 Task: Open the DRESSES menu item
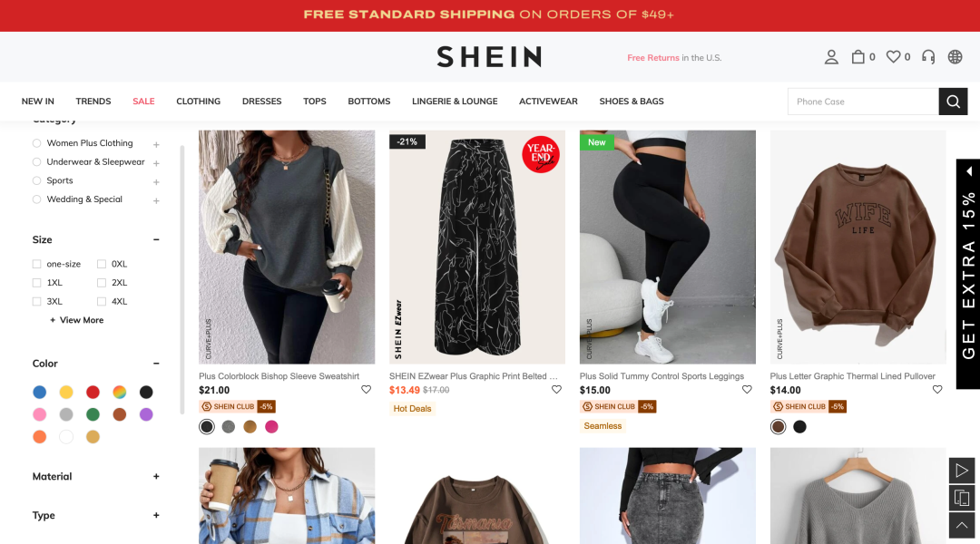coord(262,102)
